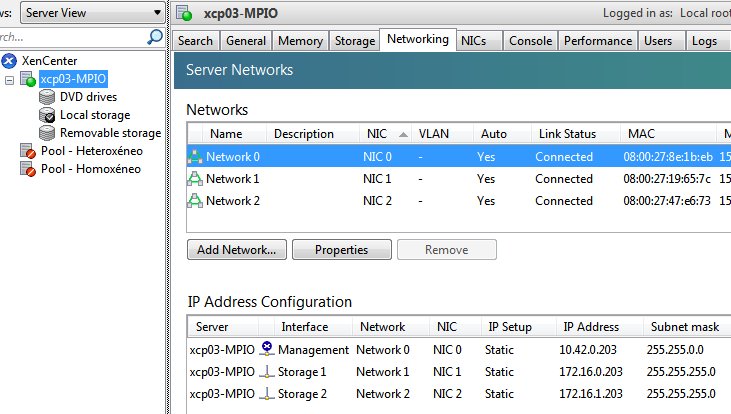This screenshot has width=731, height=414.
Task: Select Removable storage in the tree
Action: click(110, 133)
